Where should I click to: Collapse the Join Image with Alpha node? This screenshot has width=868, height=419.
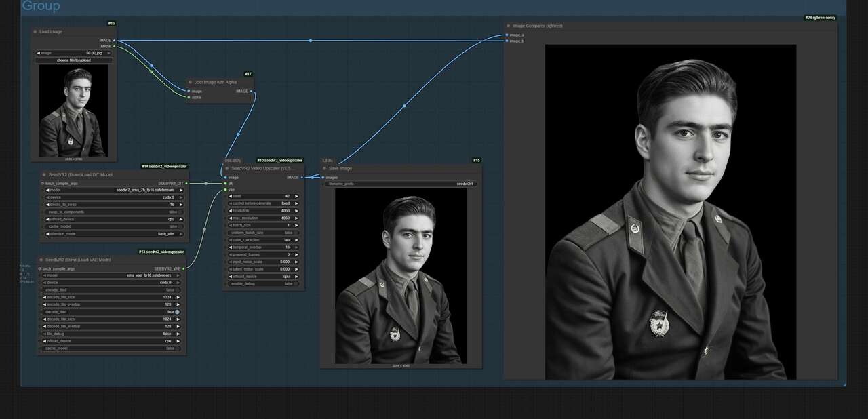pos(190,81)
